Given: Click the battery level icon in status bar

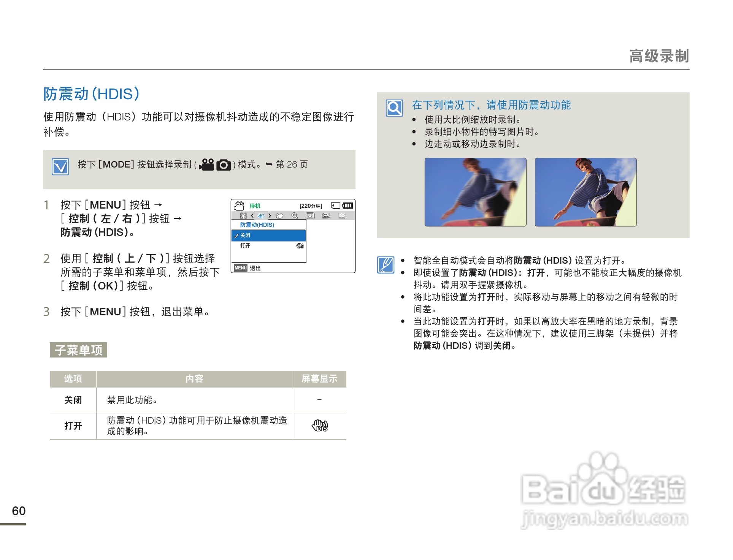Looking at the screenshot, I should [x=347, y=206].
